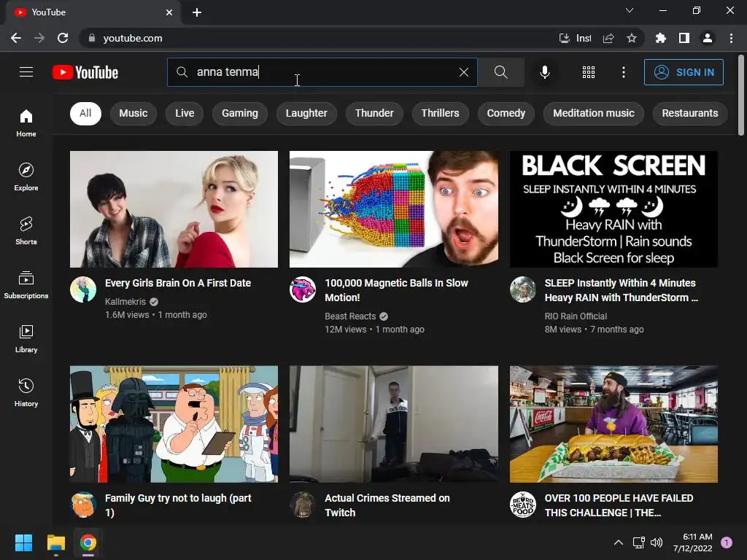Screen dimensions: 747x560
Task: Share this page from address bar
Action: click(608, 38)
